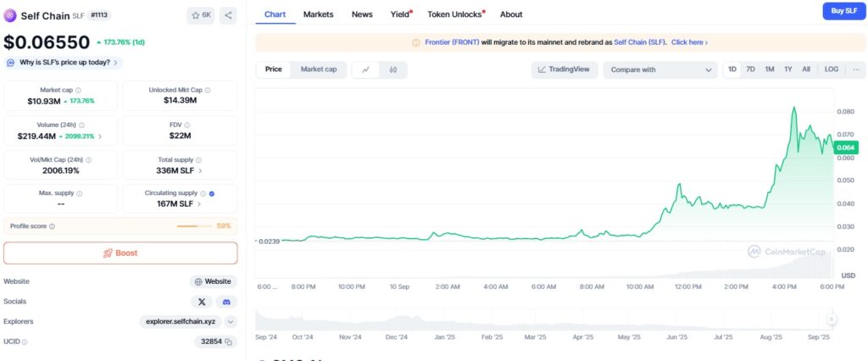This screenshot has height=361, width=868.
Task: Toggle chart to Market cap view
Action: [319, 70]
